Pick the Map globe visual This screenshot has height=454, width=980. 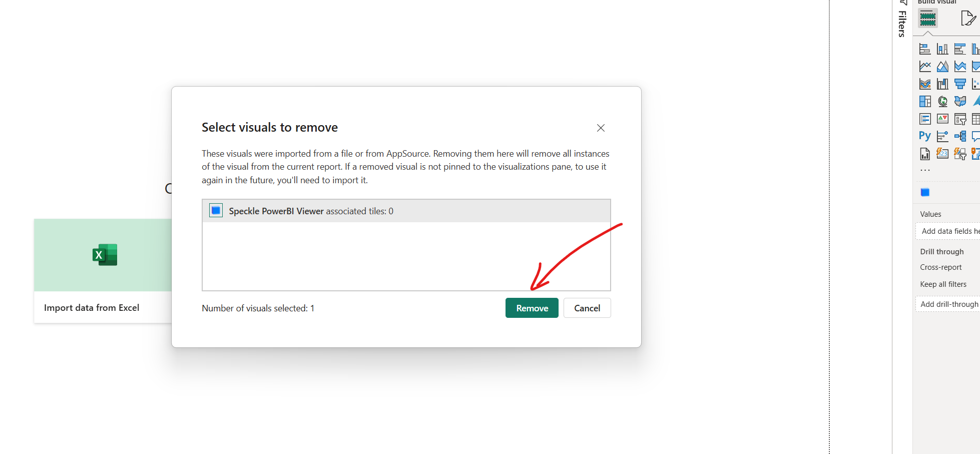[942, 102]
